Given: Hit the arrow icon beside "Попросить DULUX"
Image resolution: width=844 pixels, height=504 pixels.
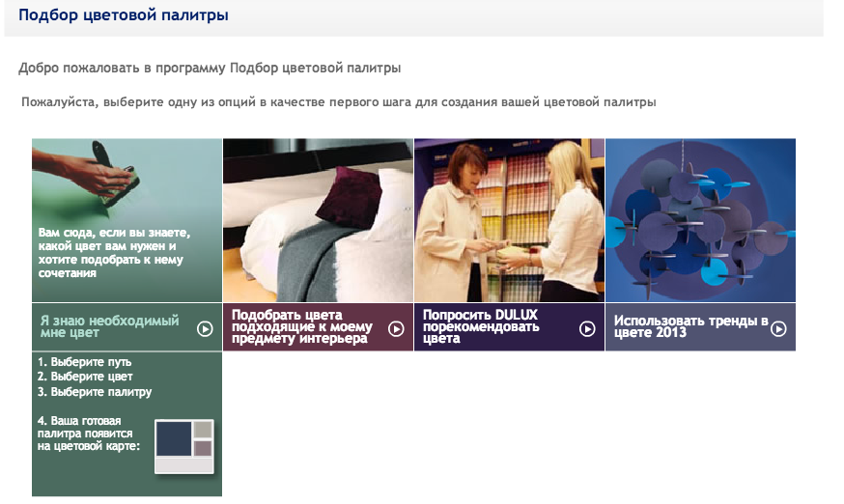Looking at the screenshot, I should point(587,328).
